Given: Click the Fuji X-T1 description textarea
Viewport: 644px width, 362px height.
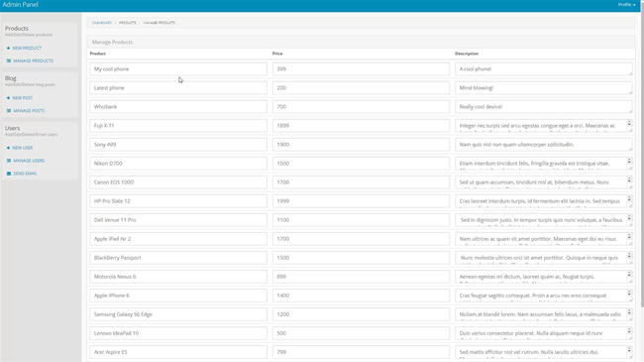Looking at the screenshot, I should tap(544, 126).
